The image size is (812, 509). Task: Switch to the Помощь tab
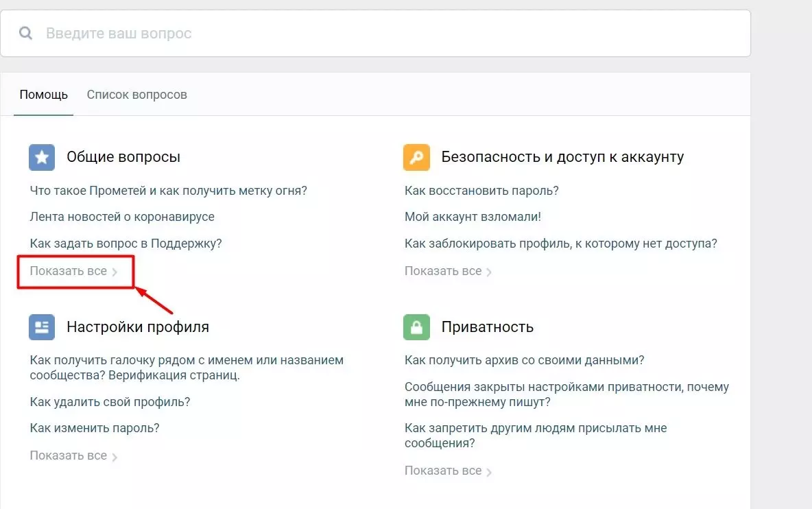[43, 95]
